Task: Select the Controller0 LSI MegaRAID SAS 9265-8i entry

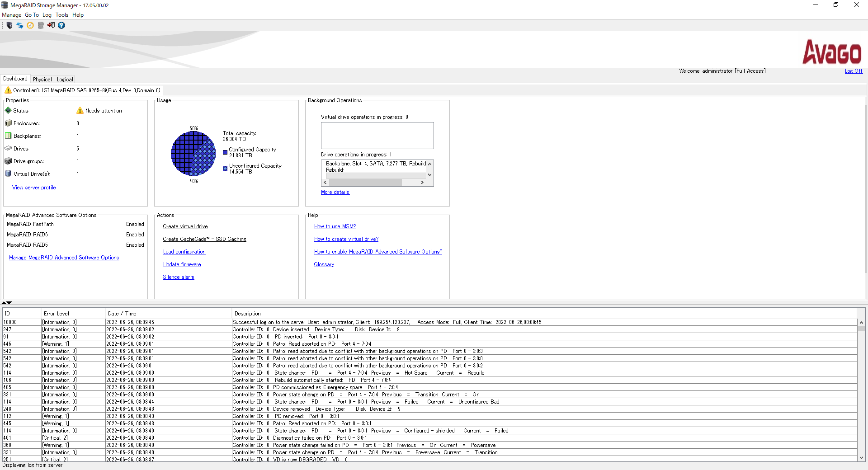Action: click(82, 90)
